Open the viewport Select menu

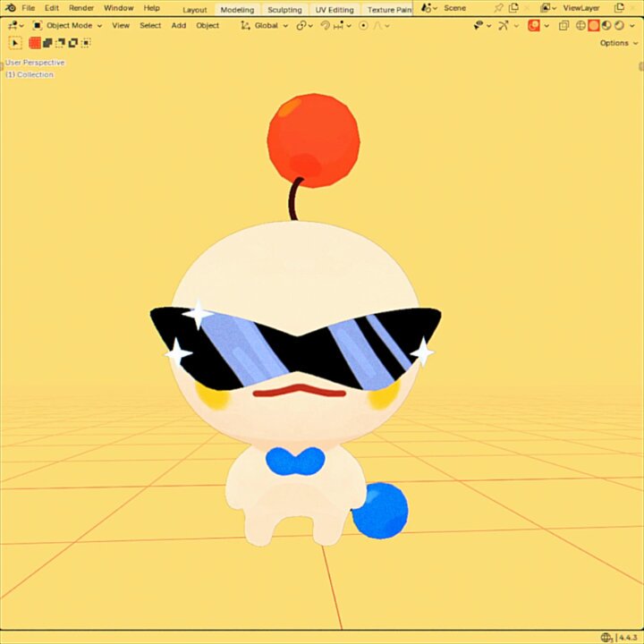point(150,25)
